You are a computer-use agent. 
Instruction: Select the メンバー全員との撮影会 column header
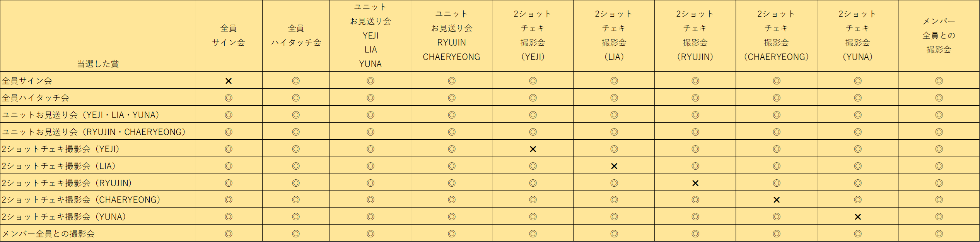pyautogui.click(x=939, y=35)
